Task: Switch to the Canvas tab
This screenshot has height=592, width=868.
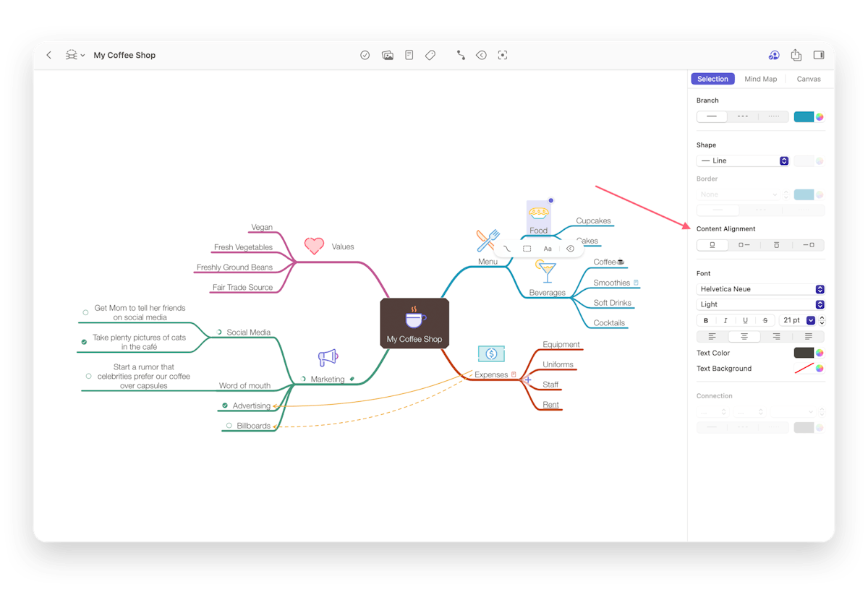Action: coord(809,79)
